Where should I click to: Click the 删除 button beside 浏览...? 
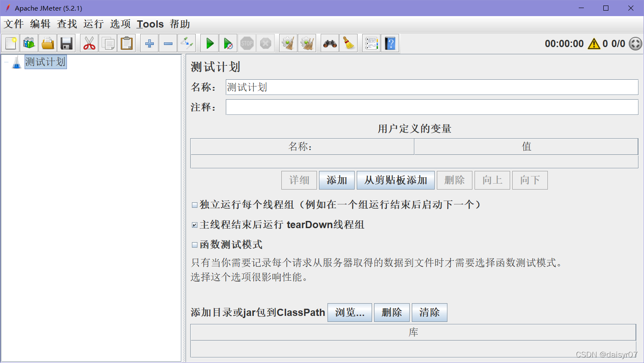point(392,313)
